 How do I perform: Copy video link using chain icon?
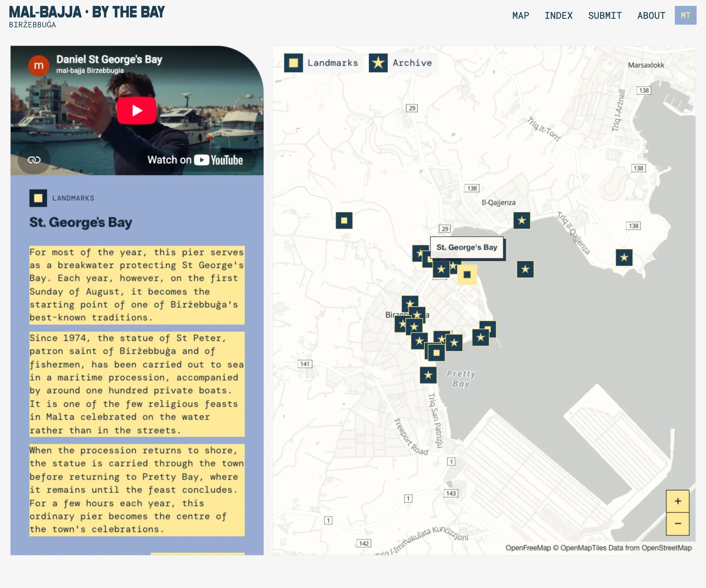pos(34,160)
